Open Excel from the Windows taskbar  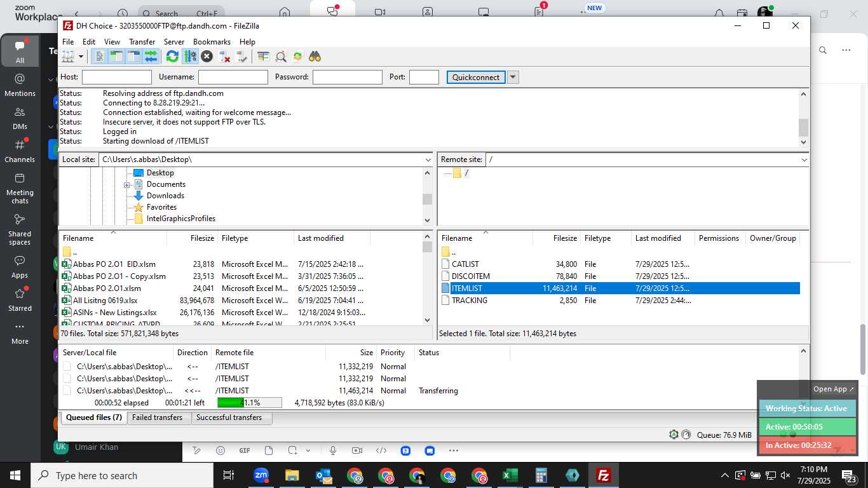pos(510,475)
